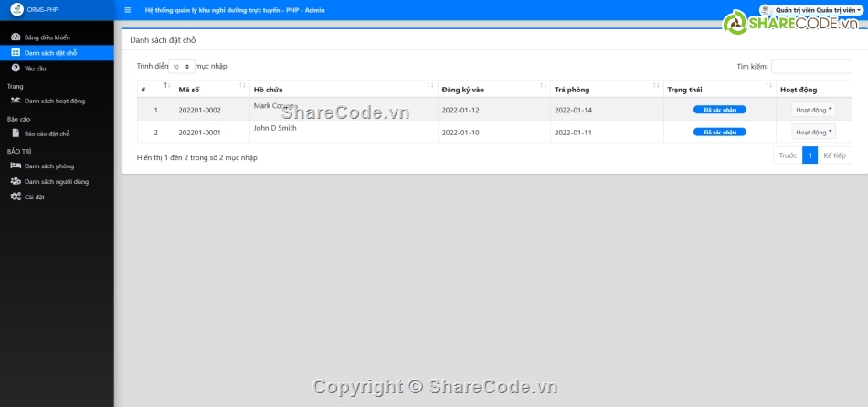Image resolution: width=868 pixels, height=407 pixels.
Task: Expand Hoạt động dropdown for John D Smith
Action: 813,132
